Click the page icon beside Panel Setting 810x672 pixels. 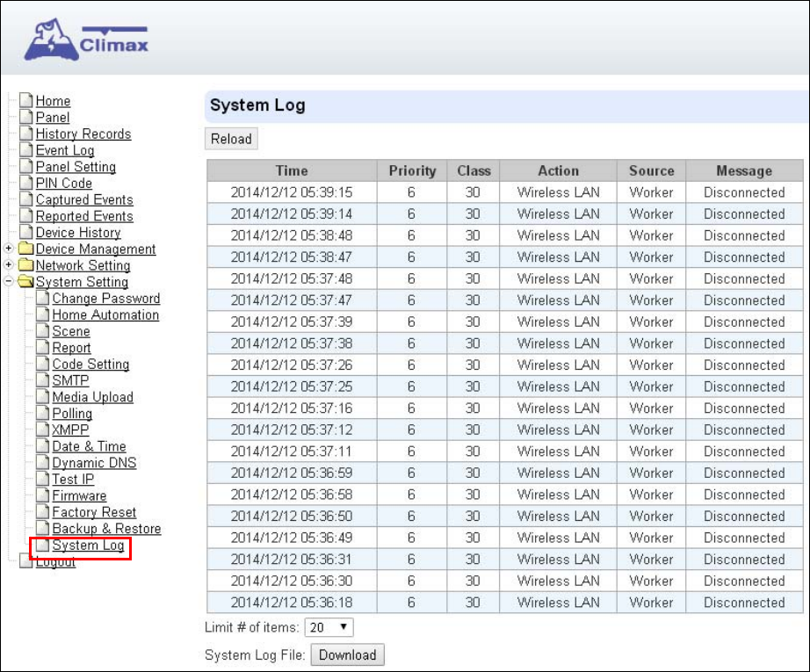[x=25, y=166]
